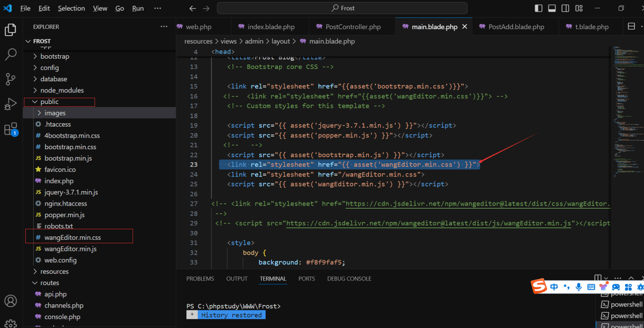This screenshot has width=644, height=328.
Task: Switch to the PostAdd.blade.php tab
Action: click(516, 26)
